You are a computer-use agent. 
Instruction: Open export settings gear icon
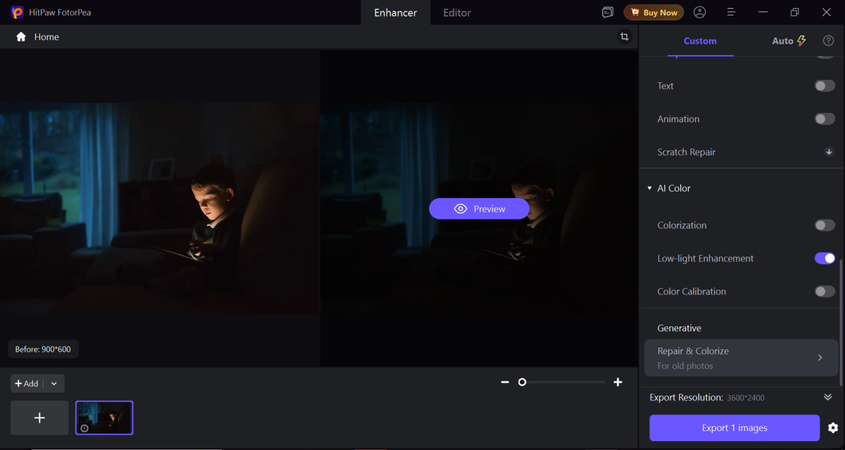click(x=833, y=428)
